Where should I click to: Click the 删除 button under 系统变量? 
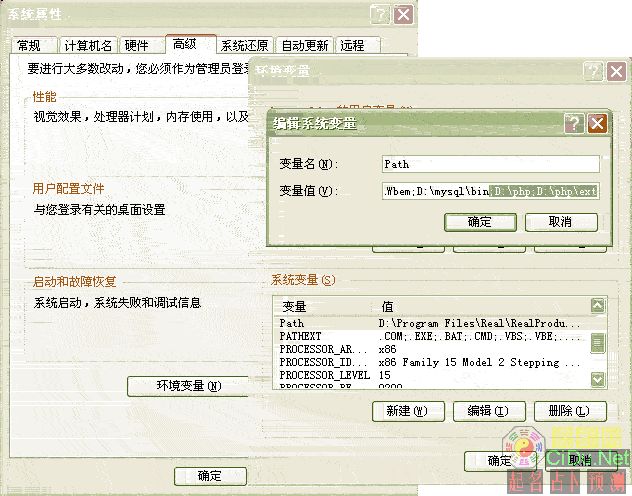[x=569, y=411]
